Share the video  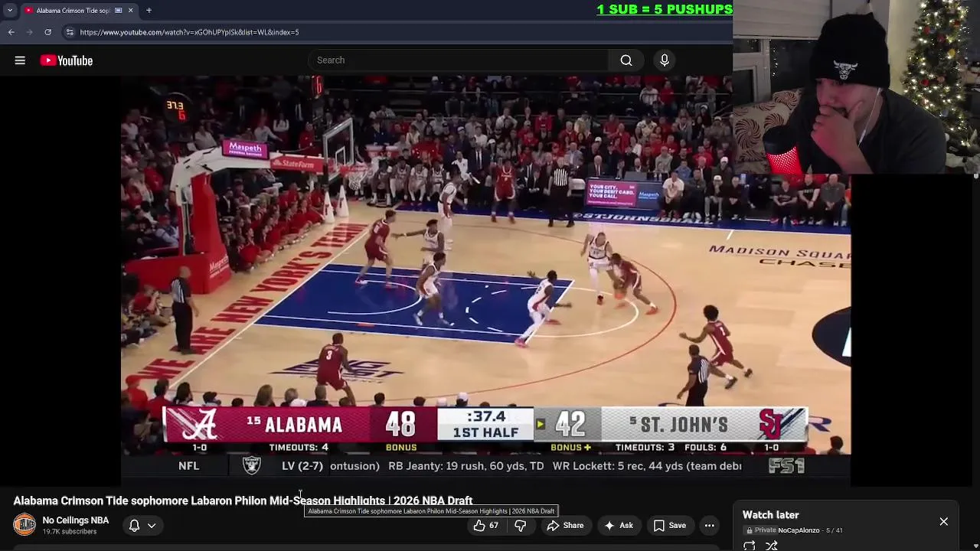(x=565, y=525)
